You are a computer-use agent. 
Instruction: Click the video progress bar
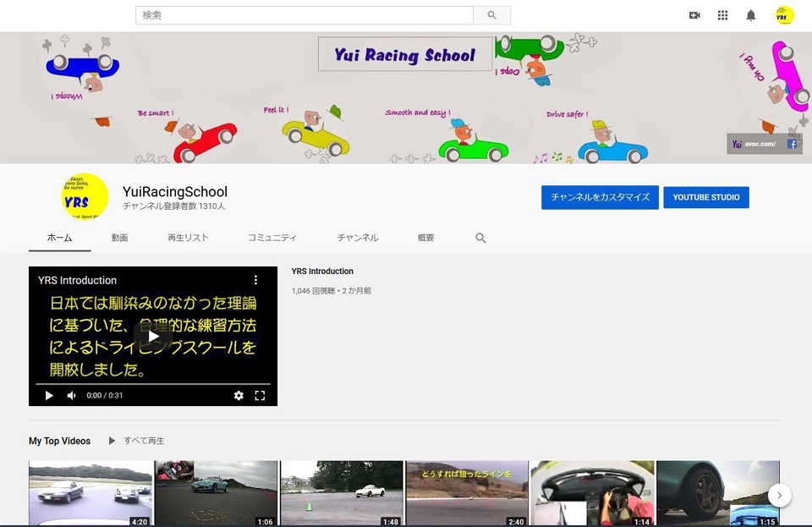tap(152, 384)
